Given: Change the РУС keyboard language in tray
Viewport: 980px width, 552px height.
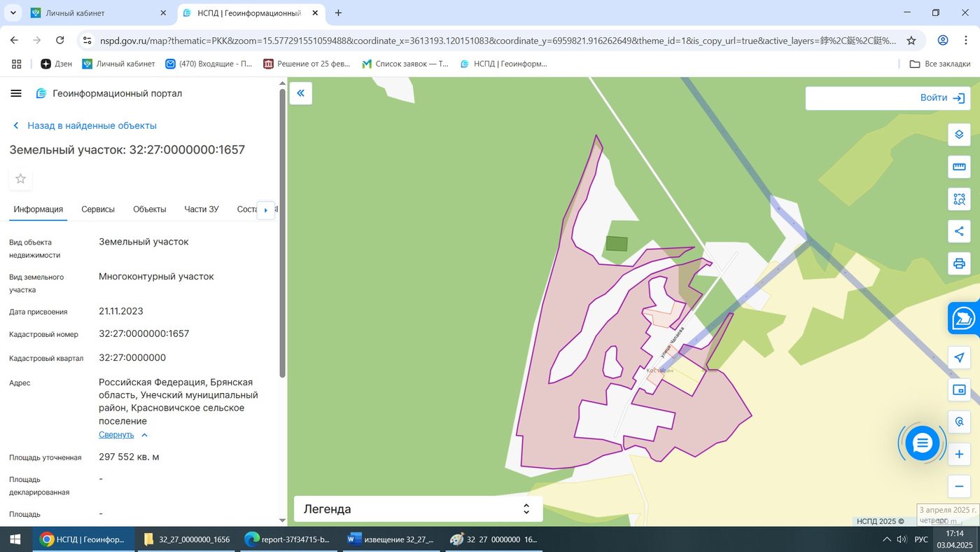Looking at the screenshot, I should point(921,539).
